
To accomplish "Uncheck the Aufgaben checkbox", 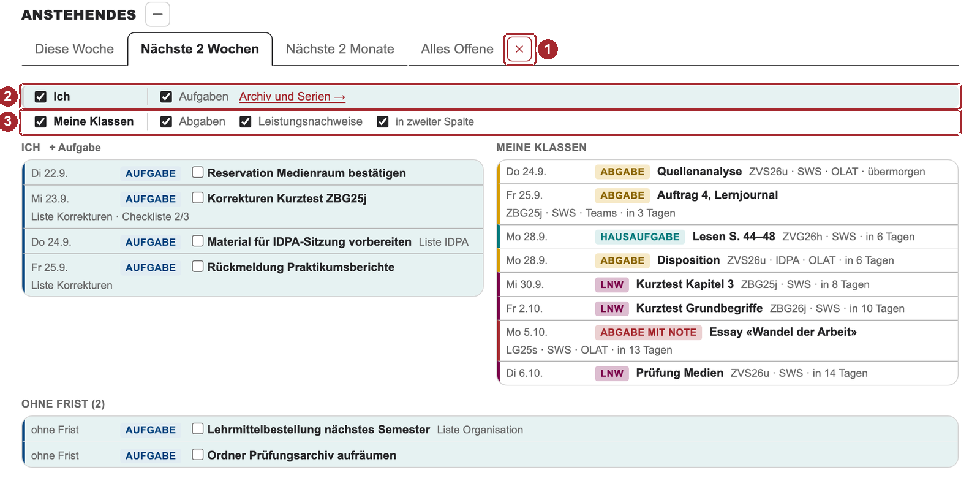I will 166,97.
